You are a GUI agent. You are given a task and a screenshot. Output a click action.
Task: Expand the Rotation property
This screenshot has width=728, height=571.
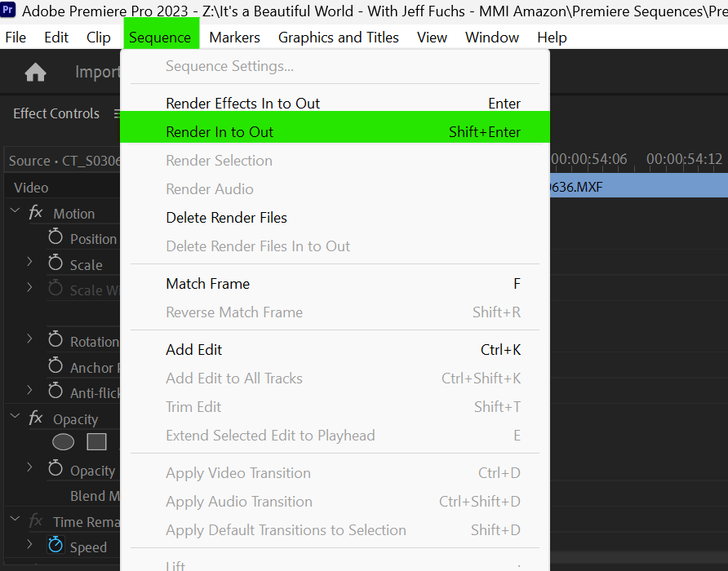[x=29, y=339]
